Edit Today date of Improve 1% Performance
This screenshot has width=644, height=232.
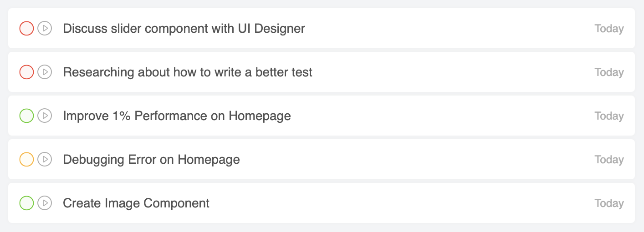pos(609,116)
